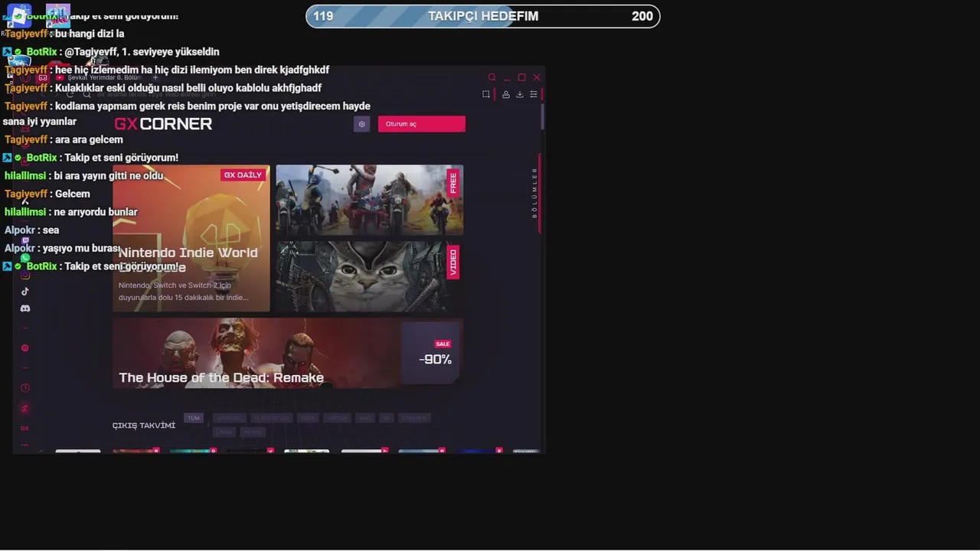Click chat message 'ne arıyordu bunlar'

(x=96, y=212)
